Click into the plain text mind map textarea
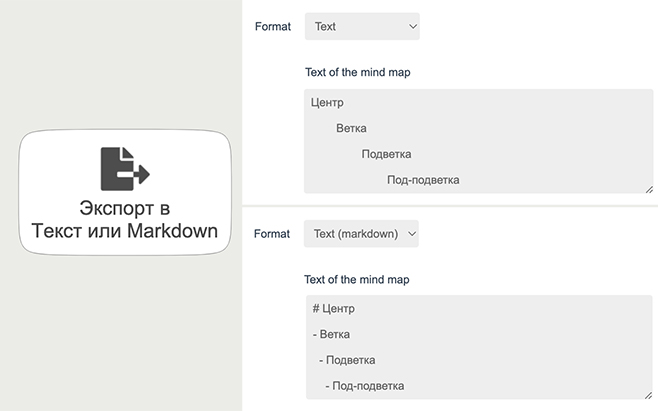 478,141
